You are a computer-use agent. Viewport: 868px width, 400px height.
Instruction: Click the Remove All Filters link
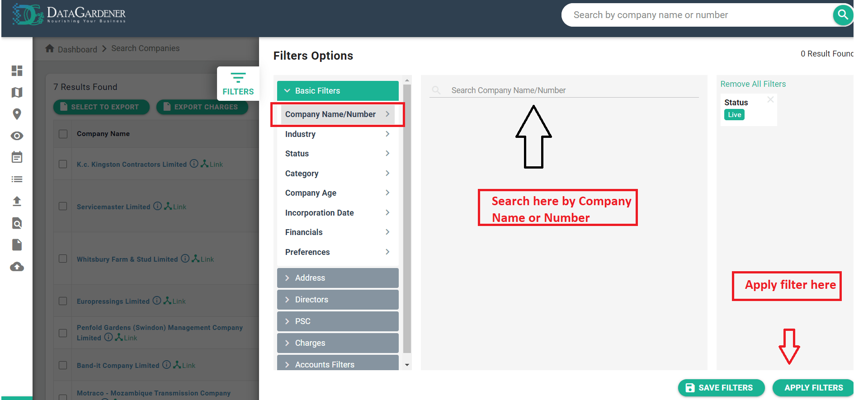pyautogui.click(x=753, y=84)
